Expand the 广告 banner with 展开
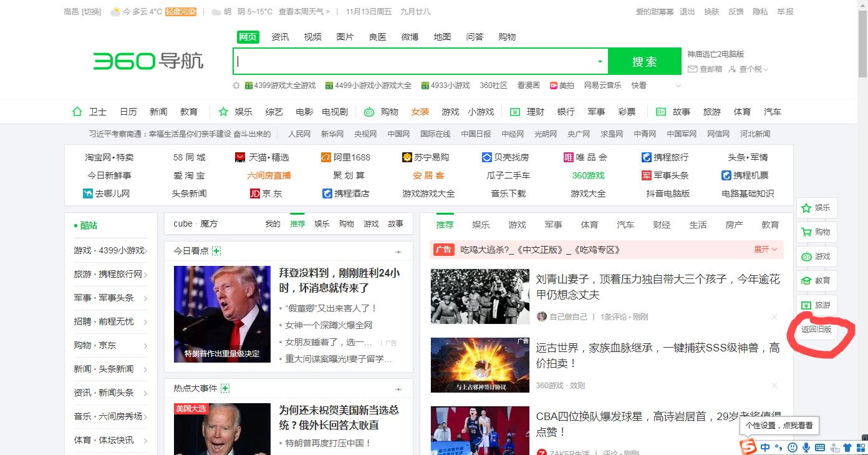This screenshot has height=455, width=868. pos(766,250)
